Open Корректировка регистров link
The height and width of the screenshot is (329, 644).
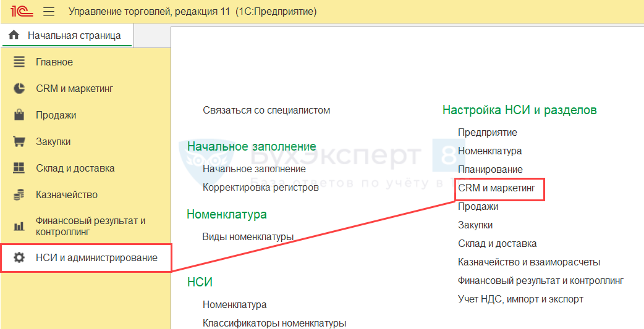coord(261,188)
